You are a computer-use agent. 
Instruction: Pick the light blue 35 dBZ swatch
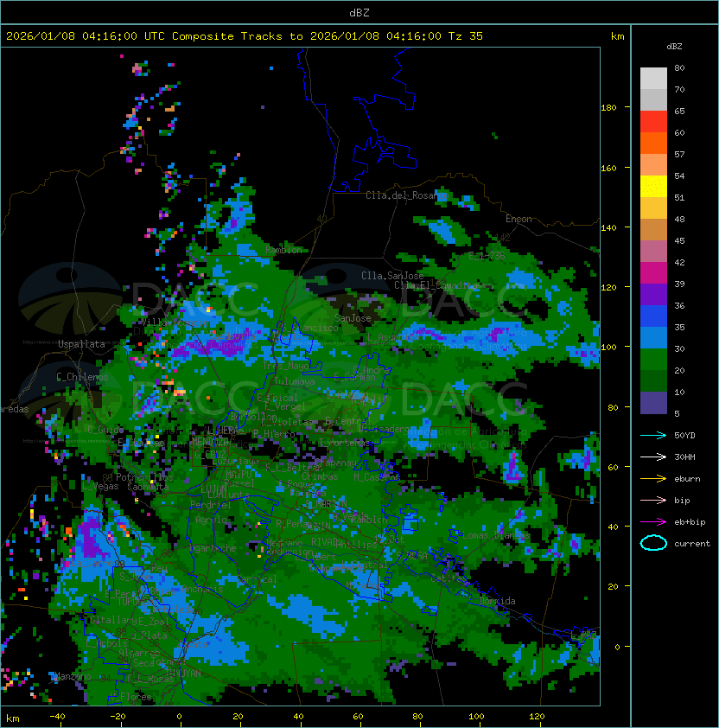653,338
